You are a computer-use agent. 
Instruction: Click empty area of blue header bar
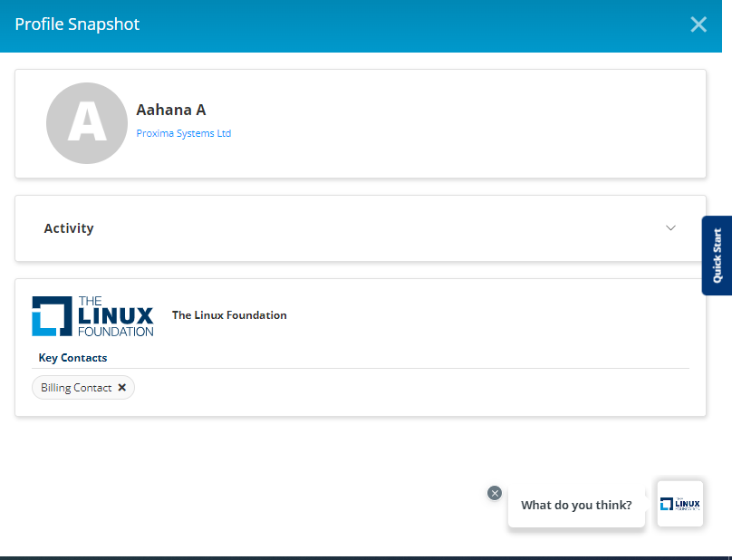[408, 24]
